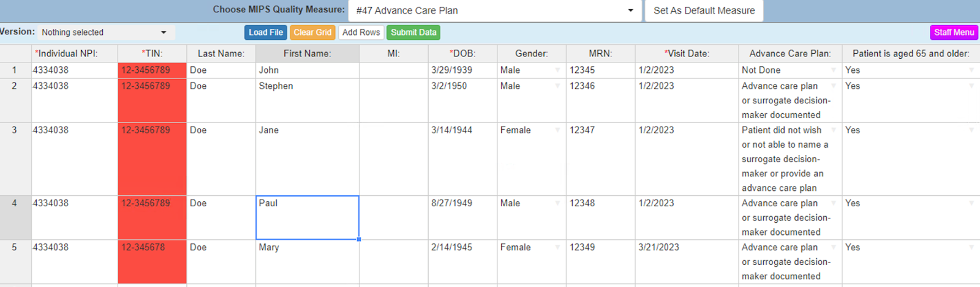Open Gender dropdown arrow for Mary
The image size is (980, 287).
coord(557,248)
